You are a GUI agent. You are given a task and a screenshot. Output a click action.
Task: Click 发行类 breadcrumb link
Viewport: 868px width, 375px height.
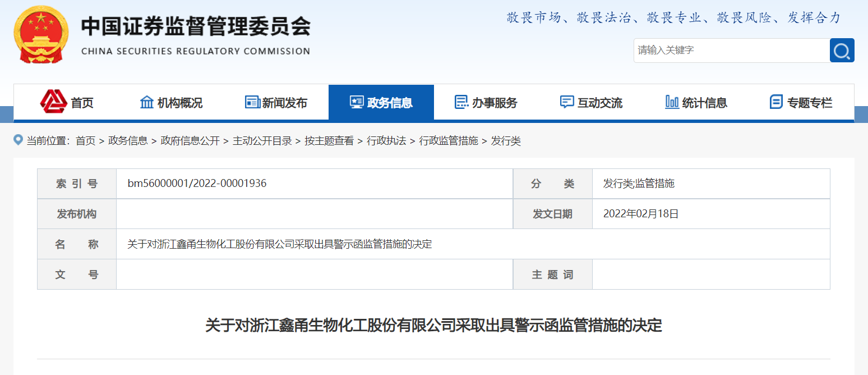[x=506, y=141]
